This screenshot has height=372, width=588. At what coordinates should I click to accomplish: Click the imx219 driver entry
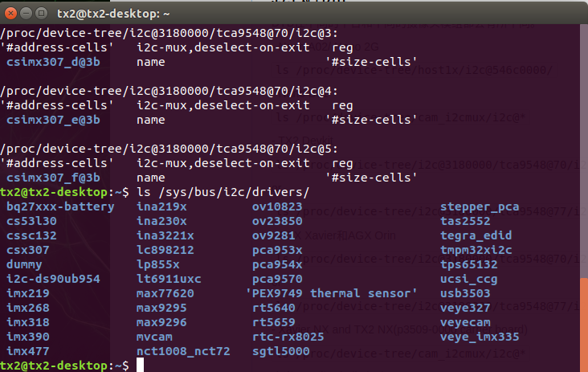pos(27,293)
